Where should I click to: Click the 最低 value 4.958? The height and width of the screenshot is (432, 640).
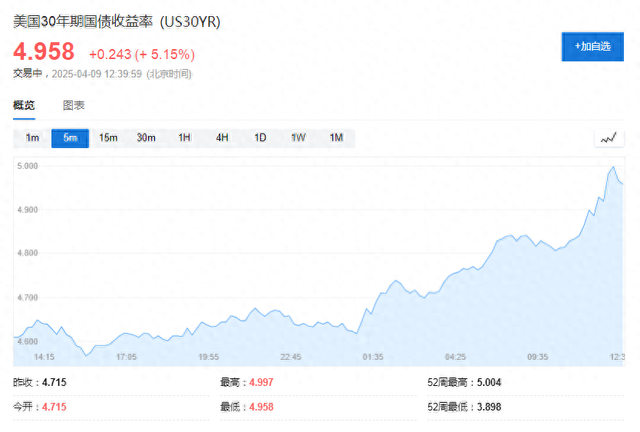(261, 407)
